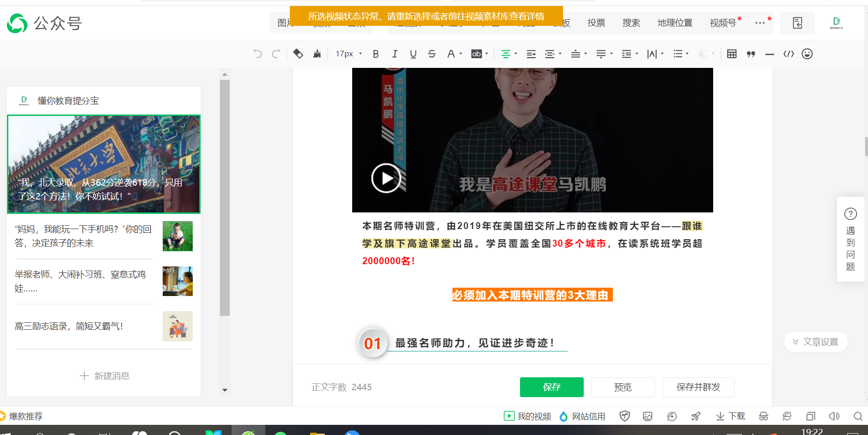Insert a table using the table icon

732,54
